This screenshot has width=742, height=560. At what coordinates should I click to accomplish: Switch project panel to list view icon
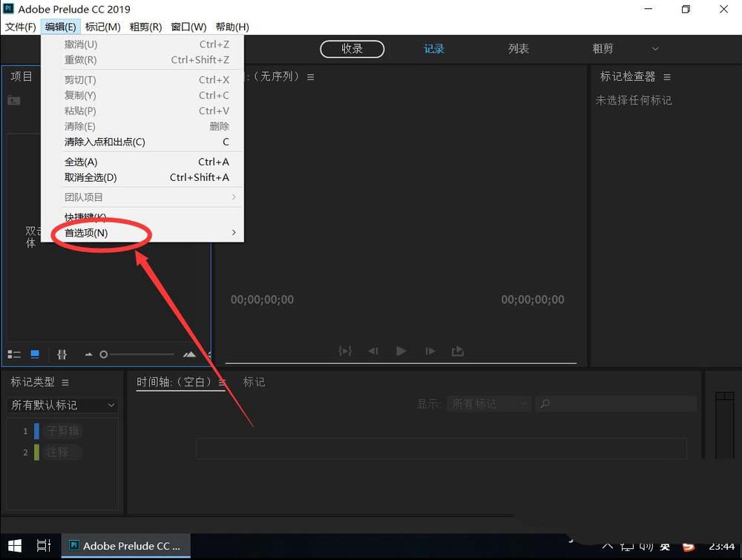[x=13, y=355]
